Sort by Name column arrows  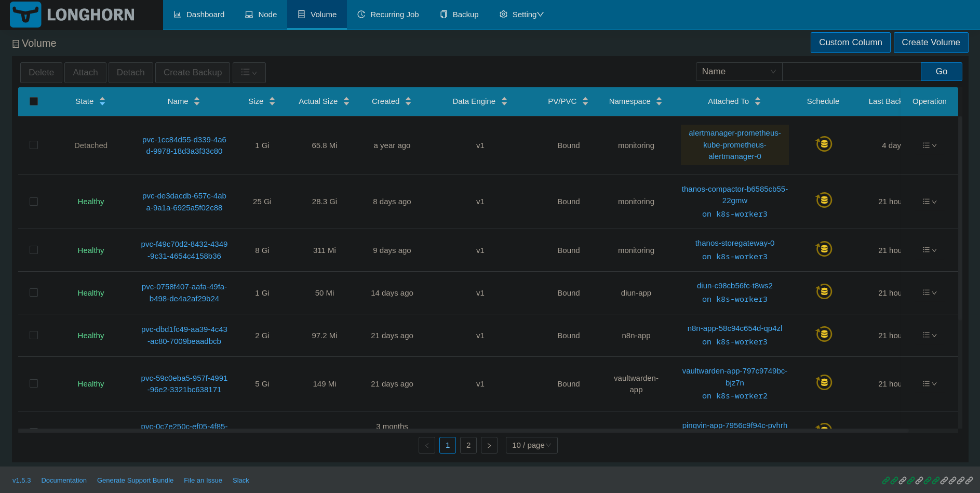tap(197, 101)
